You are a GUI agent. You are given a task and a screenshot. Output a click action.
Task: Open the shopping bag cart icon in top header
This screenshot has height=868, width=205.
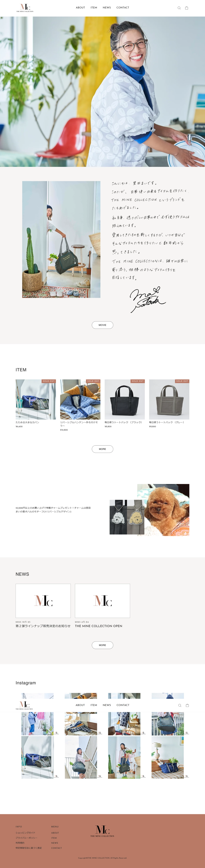point(186,8)
